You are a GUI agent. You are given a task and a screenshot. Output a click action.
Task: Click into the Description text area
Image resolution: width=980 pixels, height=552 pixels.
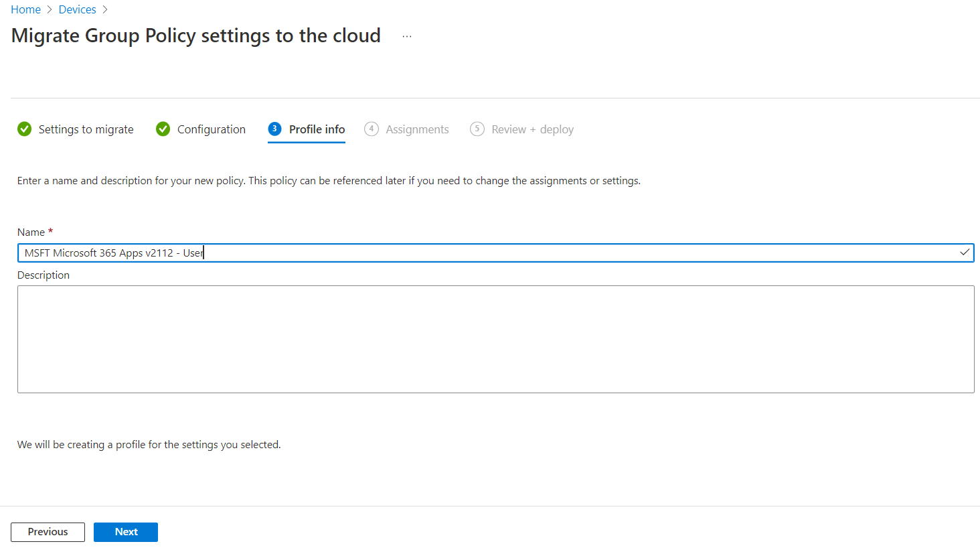coord(495,339)
